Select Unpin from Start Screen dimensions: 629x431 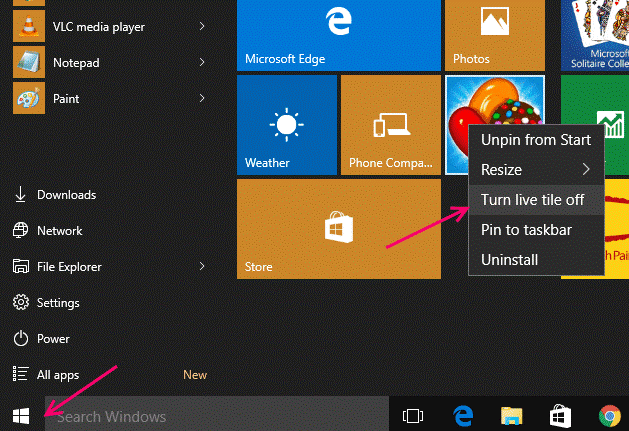pyautogui.click(x=536, y=140)
